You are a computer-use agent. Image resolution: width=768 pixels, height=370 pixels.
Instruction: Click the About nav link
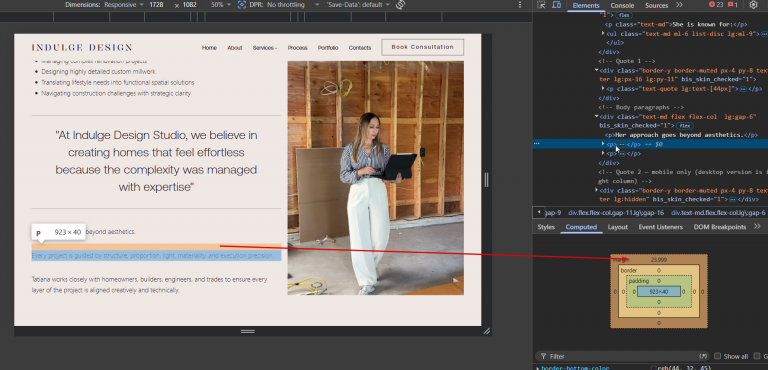235,48
